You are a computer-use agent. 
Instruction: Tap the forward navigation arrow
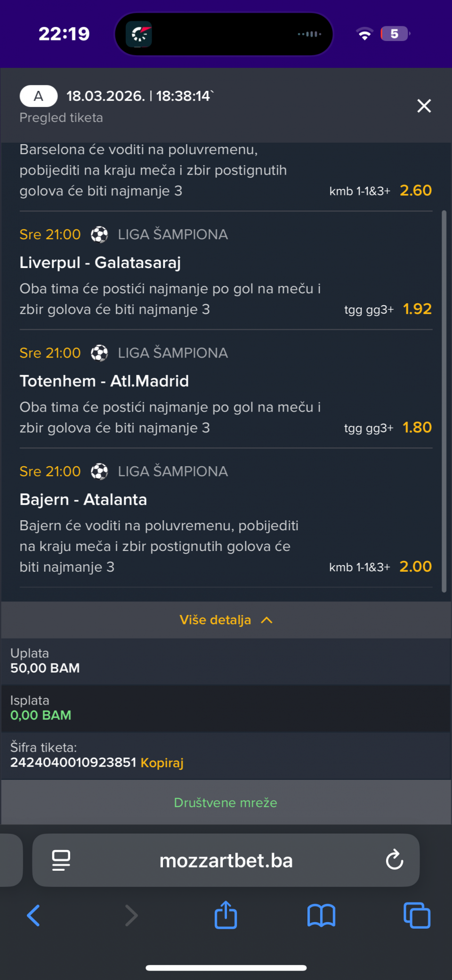pos(131,915)
